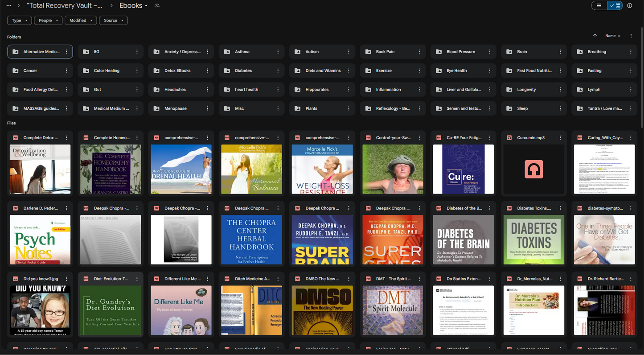Go to Total Recovery Vault breadcrumb
Viewport: 644px width, 355px height.
[x=64, y=6]
